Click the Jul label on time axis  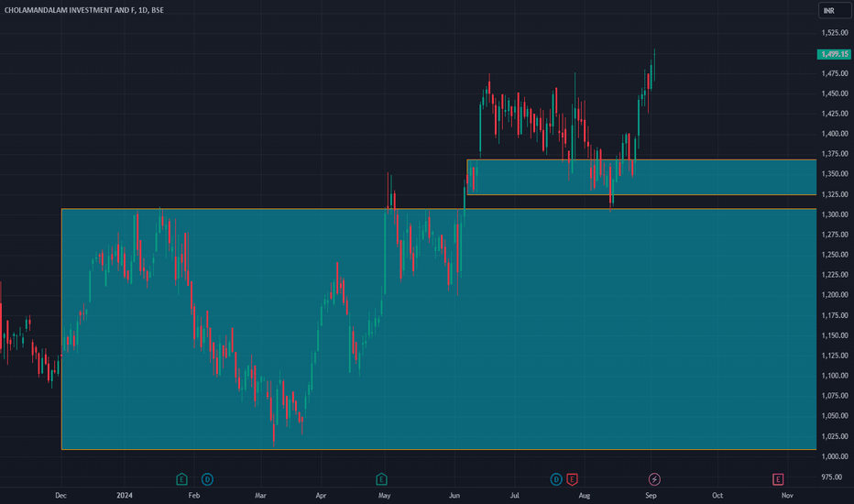514,495
